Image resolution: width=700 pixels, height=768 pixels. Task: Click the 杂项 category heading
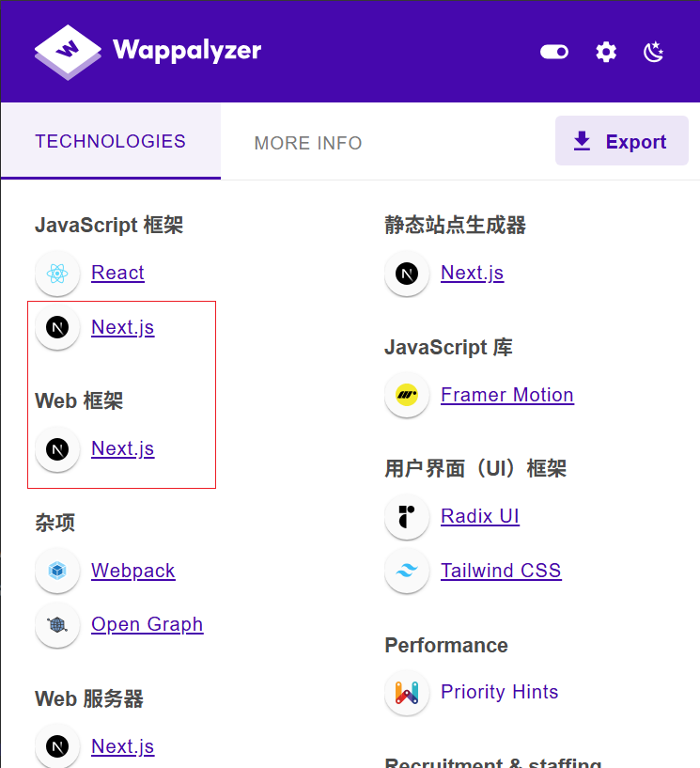(54, 523)
